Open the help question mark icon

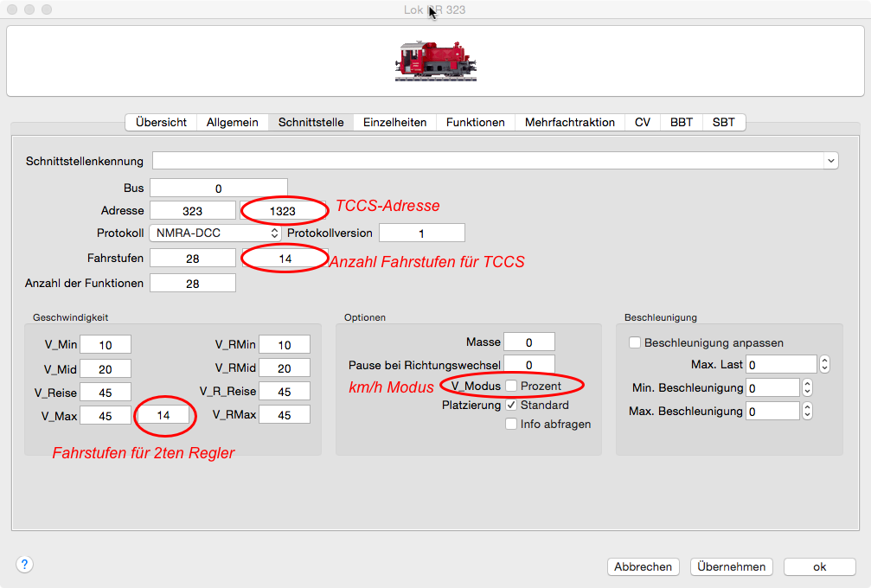click(24, 565)
